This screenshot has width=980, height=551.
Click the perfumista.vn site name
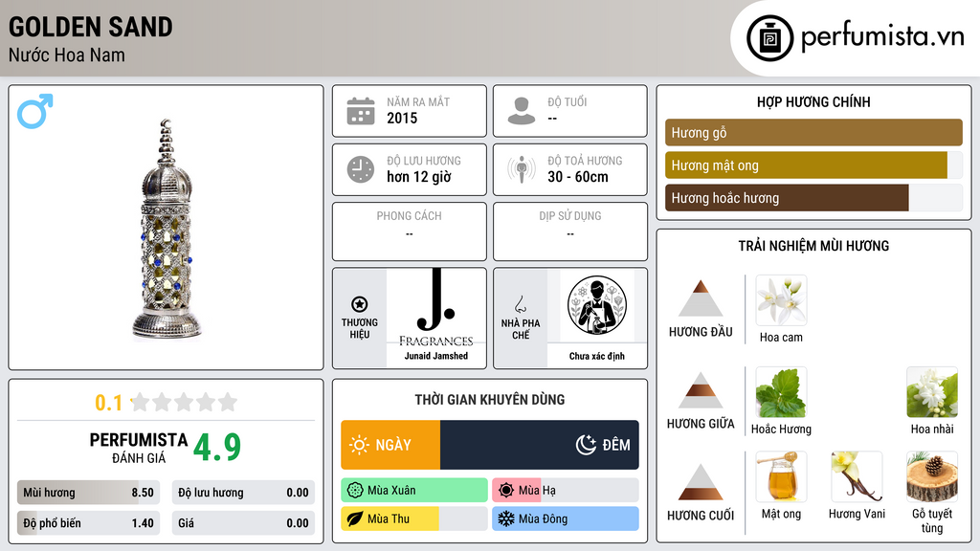pos(882,36)
